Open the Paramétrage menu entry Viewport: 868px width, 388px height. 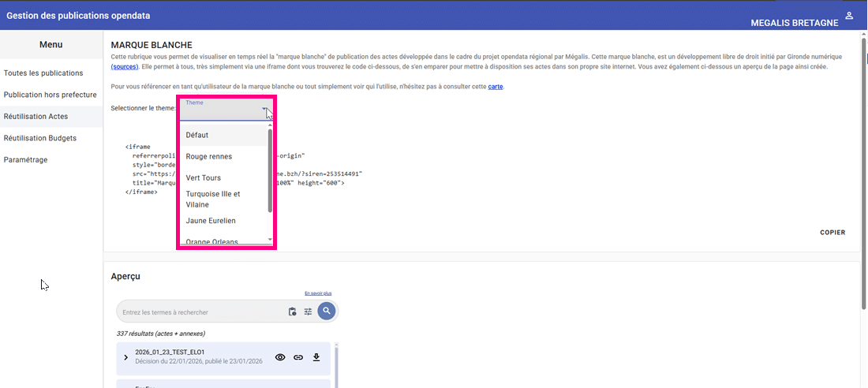[x=26, y=159]
